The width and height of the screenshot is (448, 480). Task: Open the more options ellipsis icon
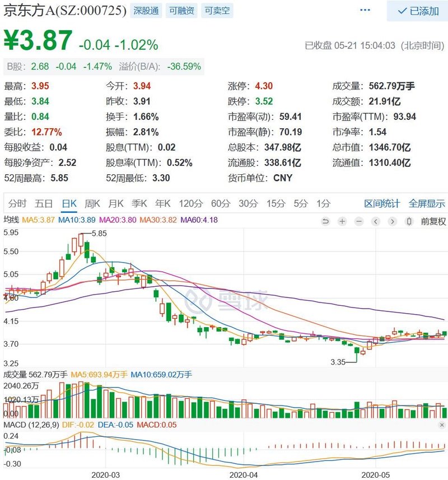[x=365, y=10]
